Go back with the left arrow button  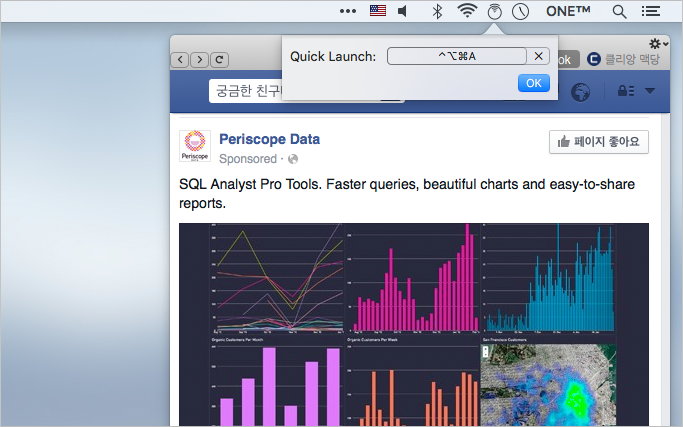180,60
